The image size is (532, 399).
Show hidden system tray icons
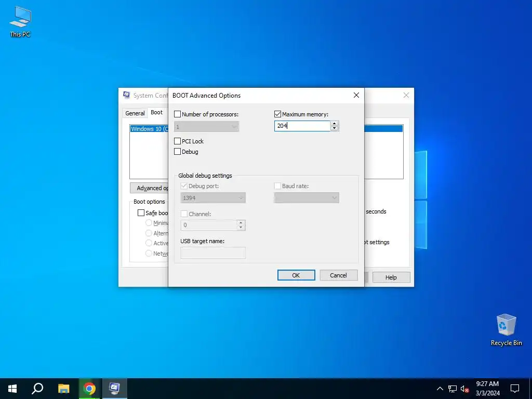pos(440,389)
